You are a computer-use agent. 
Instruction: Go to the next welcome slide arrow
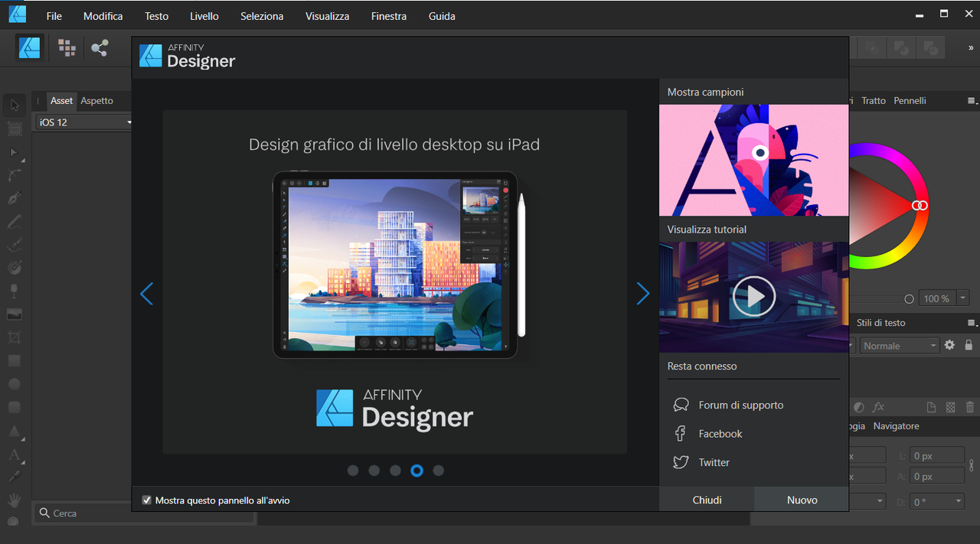pos(643,294)
